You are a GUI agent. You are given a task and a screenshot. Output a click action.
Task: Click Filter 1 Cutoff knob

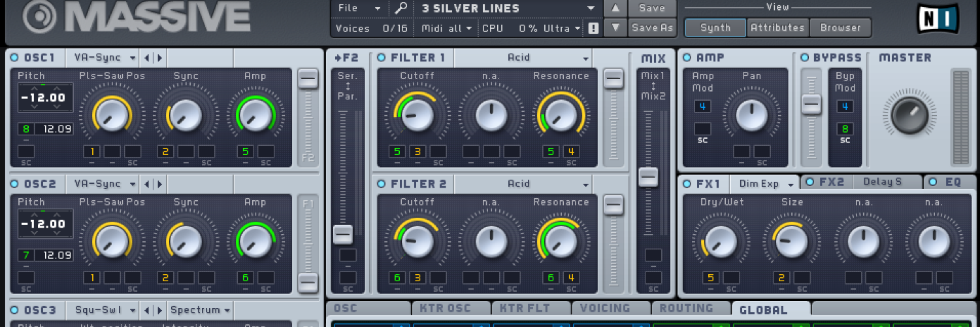click(417, 114)
